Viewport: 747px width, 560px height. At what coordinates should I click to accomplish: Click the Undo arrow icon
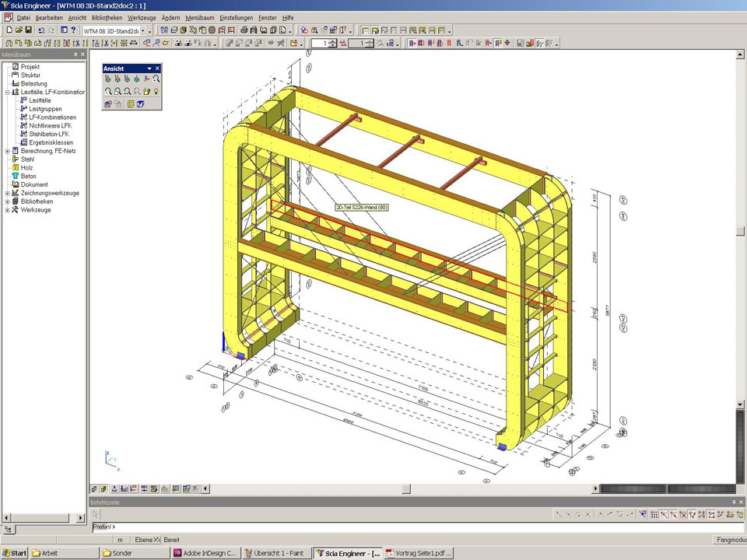41,30
